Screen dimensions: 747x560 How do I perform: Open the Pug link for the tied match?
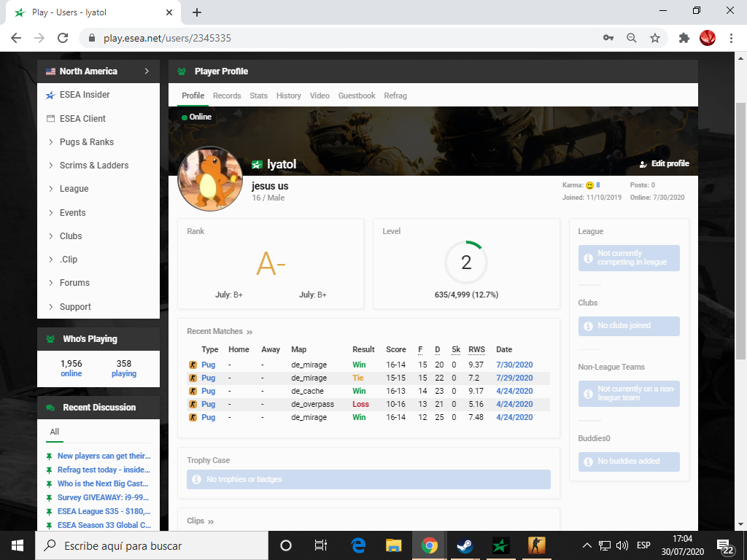(x=208, y=378)
